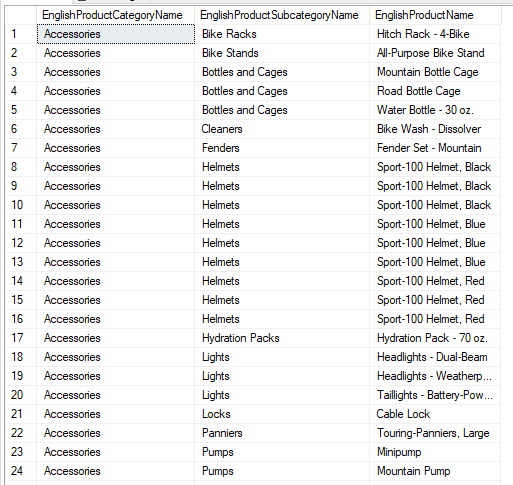
Task: Select row number 1 header
Action: (x=21, y=34)
